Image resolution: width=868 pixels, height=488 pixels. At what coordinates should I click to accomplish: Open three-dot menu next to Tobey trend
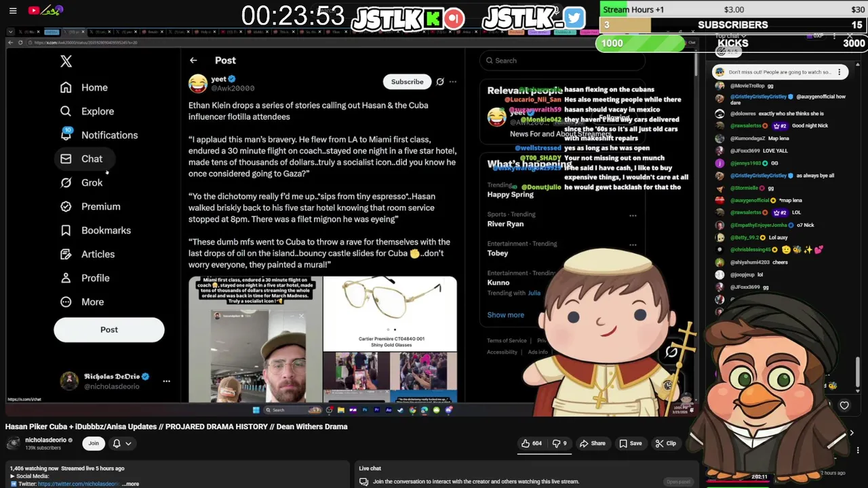(633, 245)
